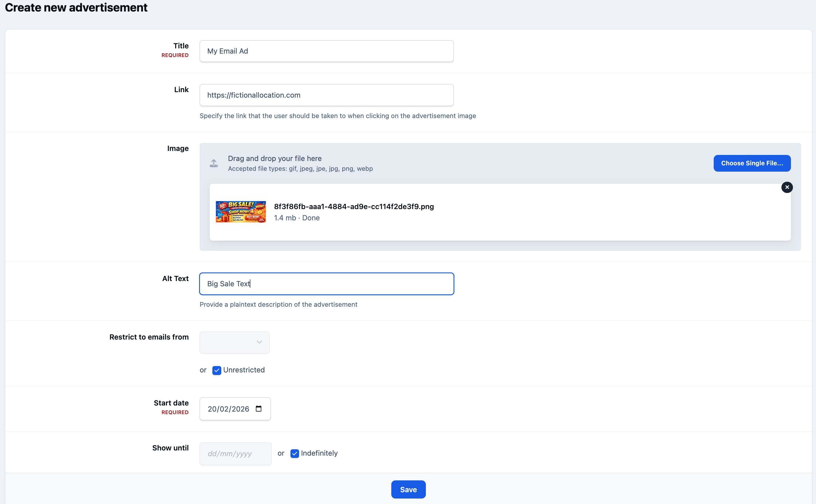Screen dimensions: 816x504
Task: Click the upload arrow icon
Action: tap(214, 163)
